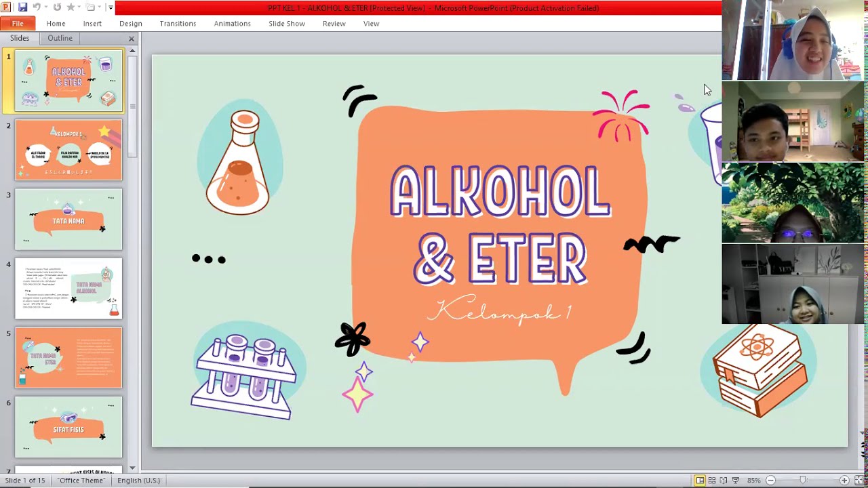Viewport: 868px width, 488px height.
Task: Click the PowerPoint application icon in title bar
Action: 6,7
